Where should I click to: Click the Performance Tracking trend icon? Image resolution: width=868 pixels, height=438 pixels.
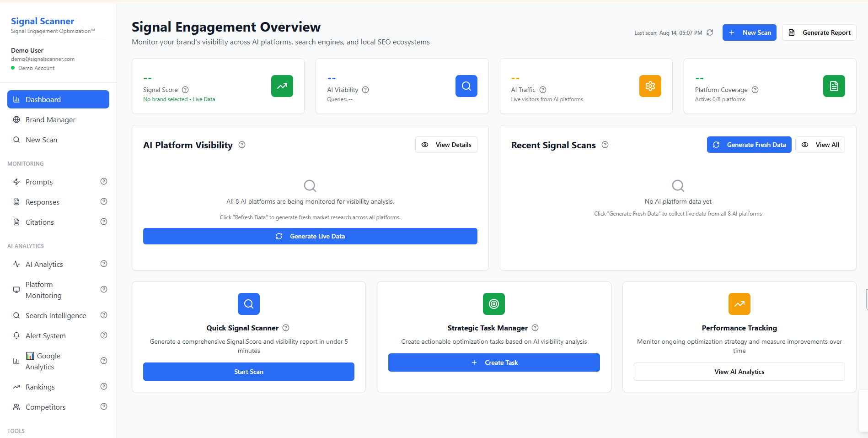coord(739,303)
